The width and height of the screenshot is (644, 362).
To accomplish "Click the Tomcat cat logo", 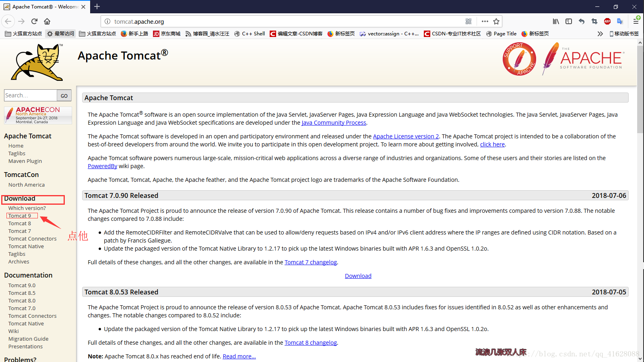I will [37, 62].
